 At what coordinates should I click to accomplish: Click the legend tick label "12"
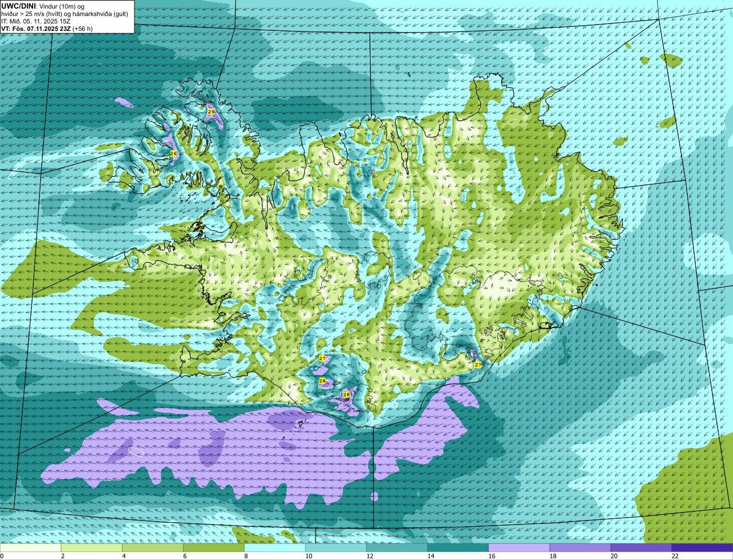[x=369, y=556]
